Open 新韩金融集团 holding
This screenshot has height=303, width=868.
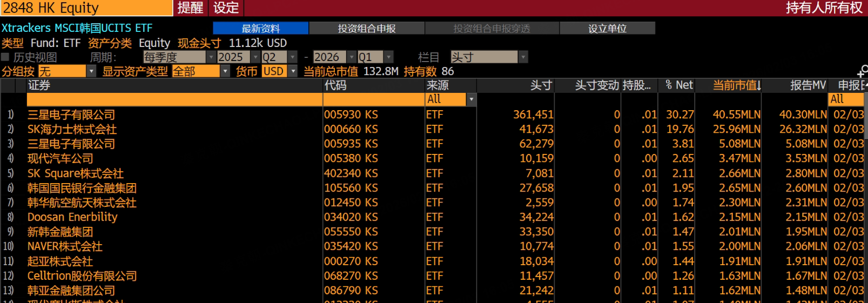[60, 232]
